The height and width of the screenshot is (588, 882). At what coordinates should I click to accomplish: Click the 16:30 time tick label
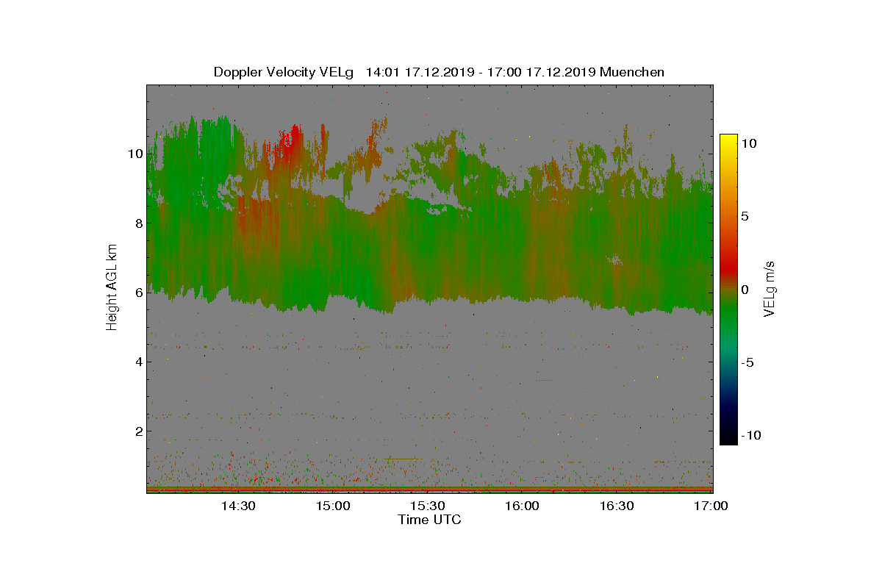[616, 506]
